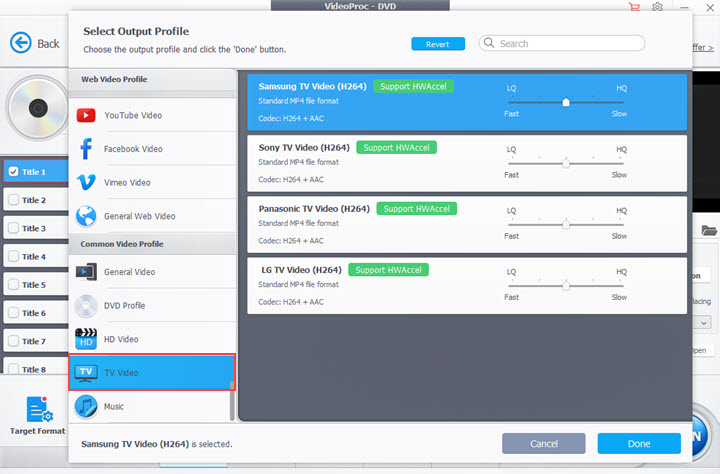Select the TV Video monitor icon
Viewport: 720px width, 474px height.
pos(86,373)
